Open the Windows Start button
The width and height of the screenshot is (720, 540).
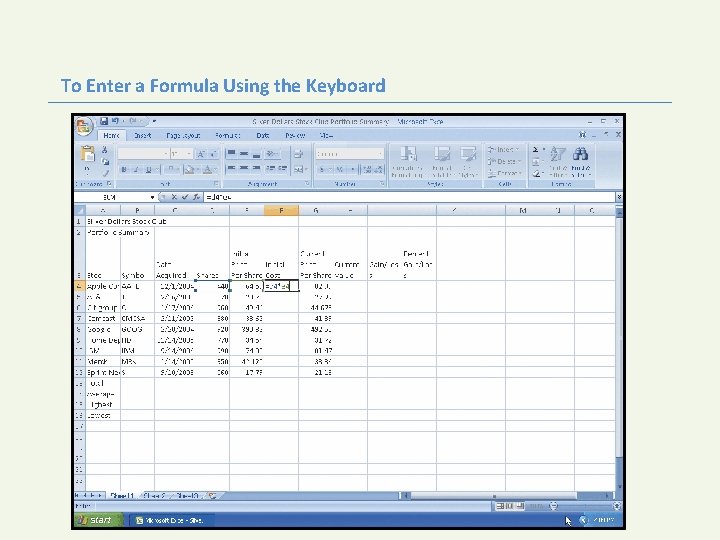click(97, 520)
